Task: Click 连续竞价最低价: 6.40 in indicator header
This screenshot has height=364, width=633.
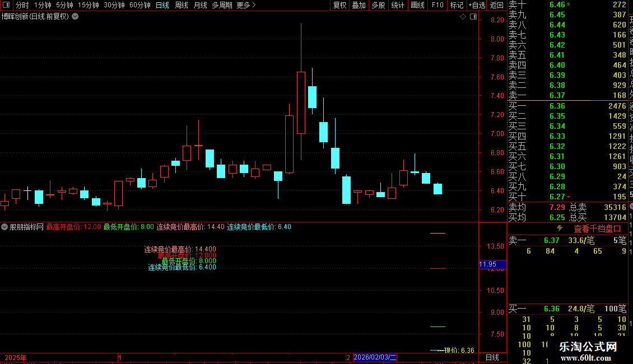Action: coord(259,227)
